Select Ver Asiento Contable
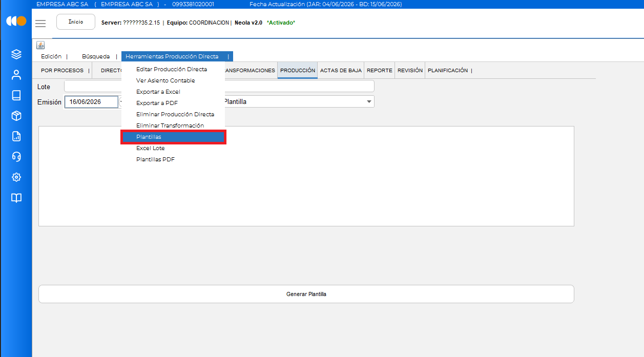This screenshot has height=357, width=644. click(173, 80)
